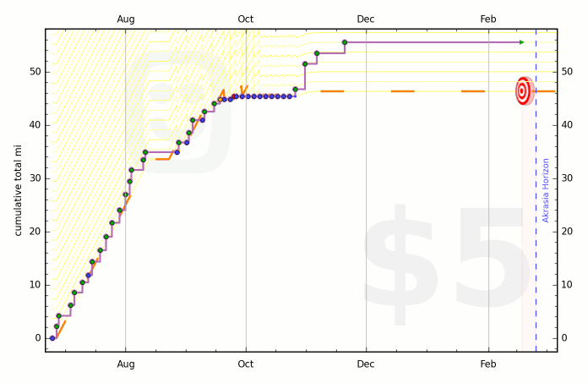The height and width of the screenshot is (383, 588).
Task: Click the green arrowhead ending the purple line
Action: [x=521, y=42]
